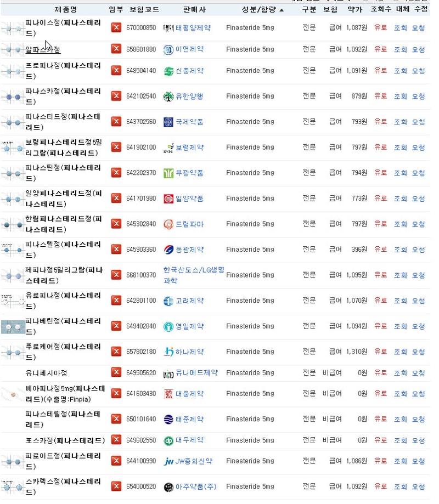The image size is (439, 504).
Task: Open pill thumbnail for 피나베린정
Action: [13, 327]
